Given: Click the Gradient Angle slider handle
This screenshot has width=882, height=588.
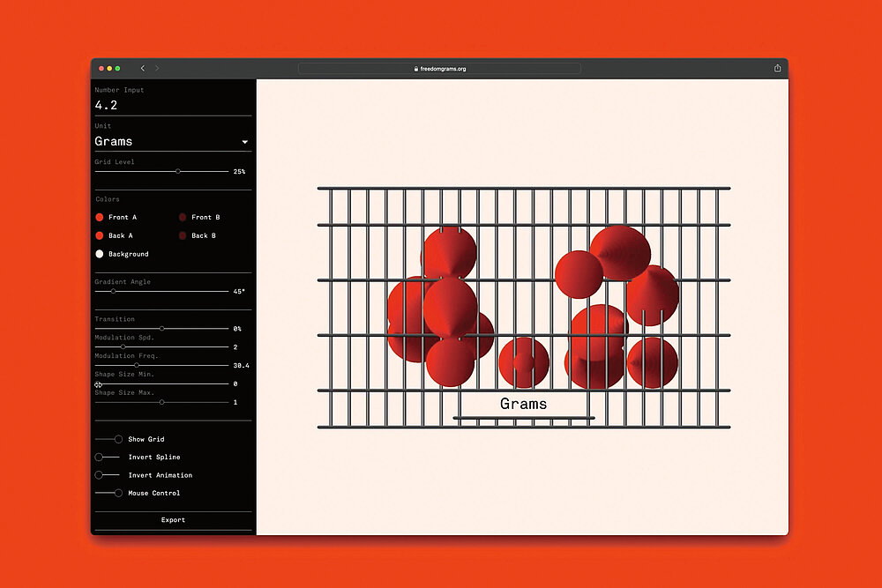Looking at the screenshot, I should tap(113, 291).
